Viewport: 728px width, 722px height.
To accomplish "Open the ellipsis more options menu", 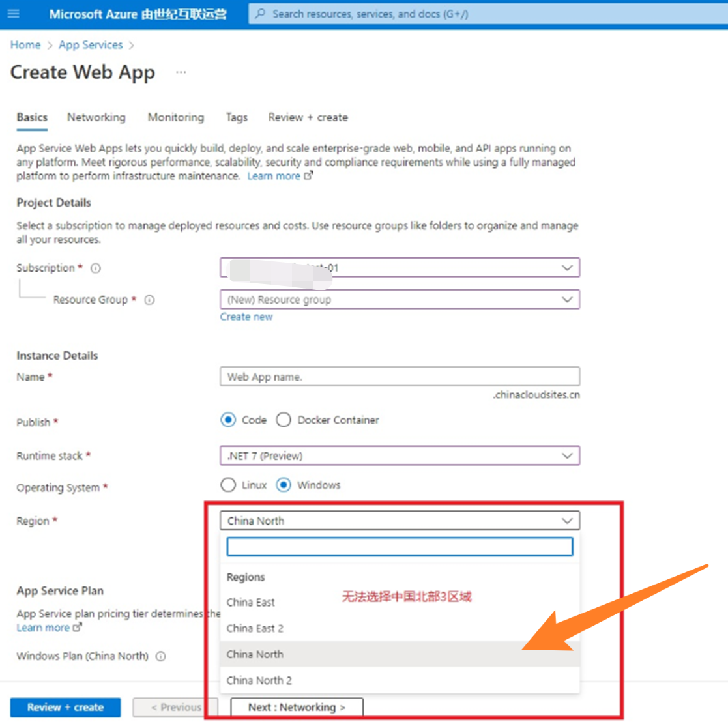I will (x=181, y=72).
